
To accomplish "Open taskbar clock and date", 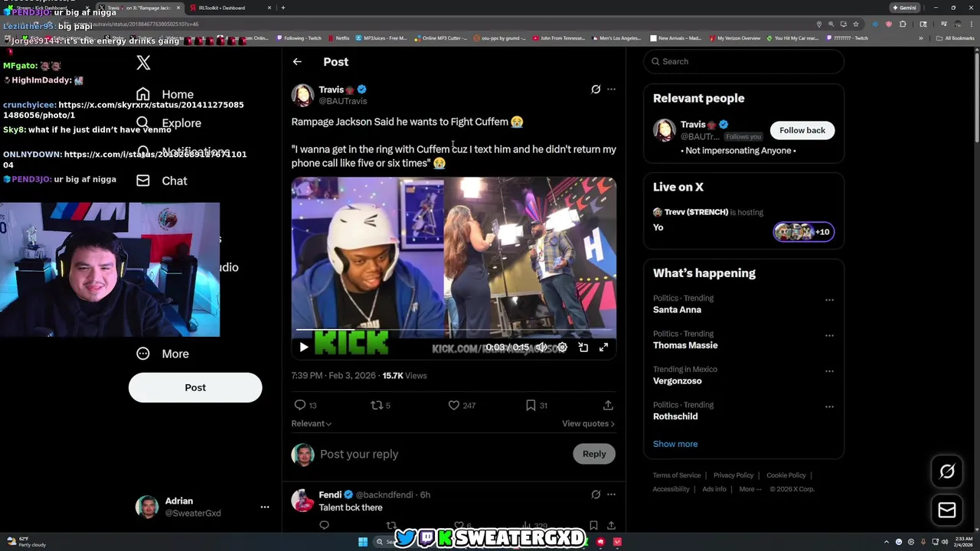I will [x=964, y=542].
